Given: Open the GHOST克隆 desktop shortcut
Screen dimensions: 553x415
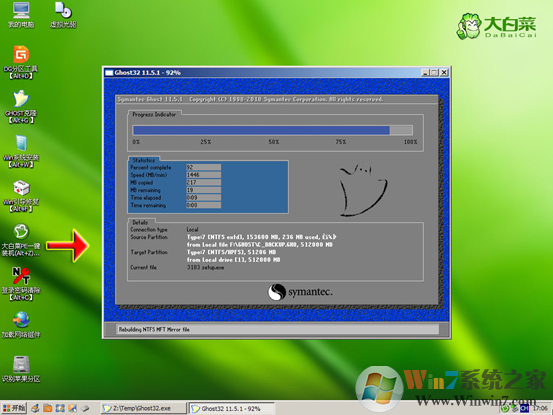Looking at the screenshot, I should (x=21, y=106).
